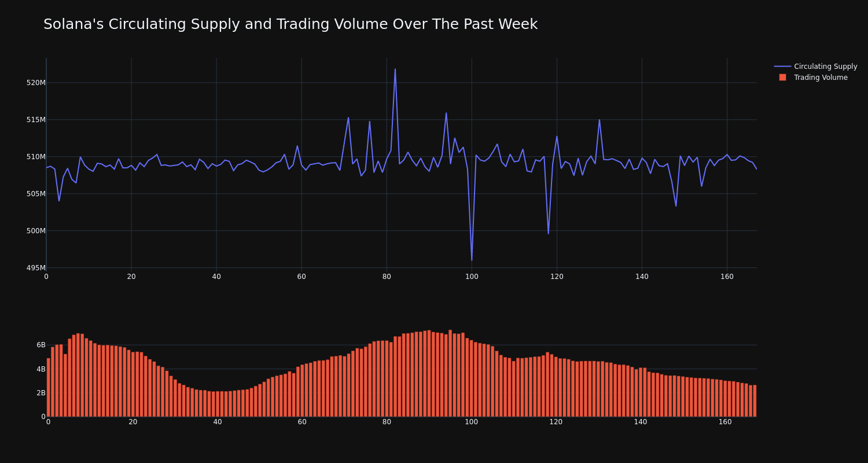Click the 500M y-axis label

pos(36,231)
